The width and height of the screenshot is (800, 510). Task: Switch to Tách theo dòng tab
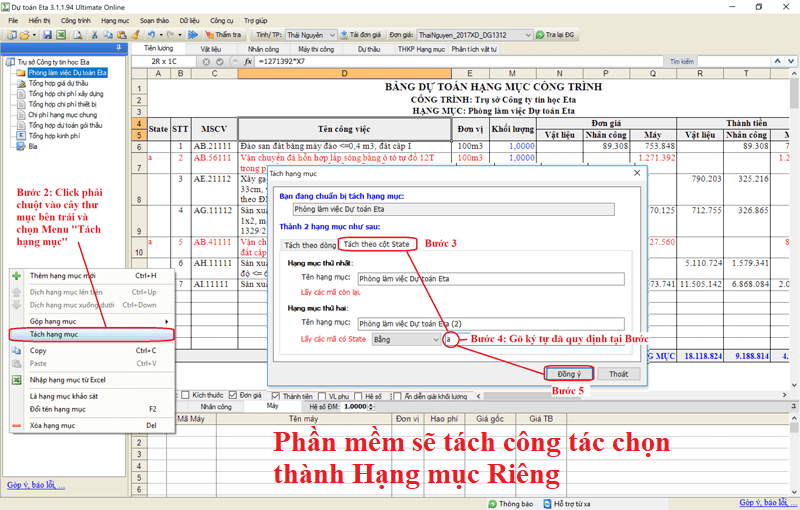(310, 245)
